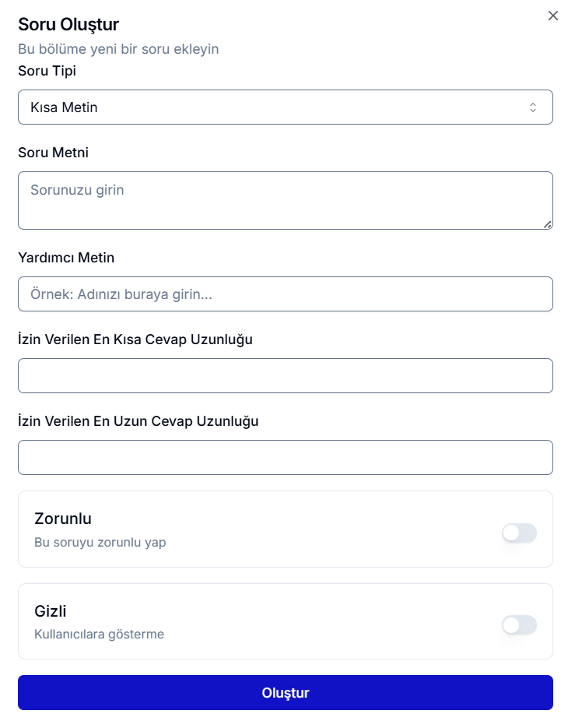The image size is (568, 728).
Task: Click the Soru Tipi label
Action: pos(47,71)
